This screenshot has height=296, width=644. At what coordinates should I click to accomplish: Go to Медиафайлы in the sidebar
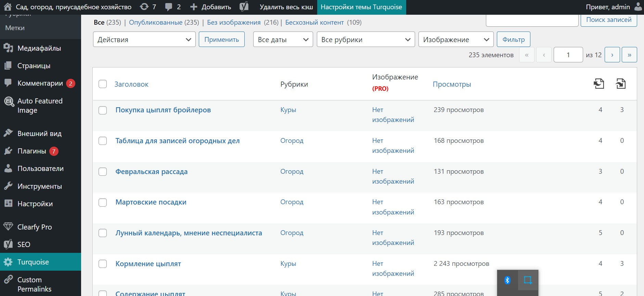coord(39,48)
